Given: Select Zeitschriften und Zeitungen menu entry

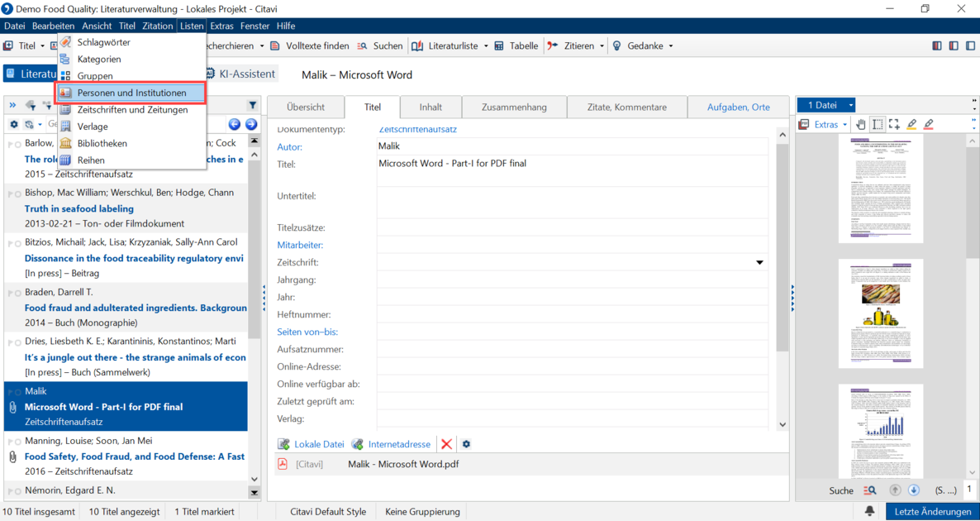Looking at the screenshot, I should 132,109.
